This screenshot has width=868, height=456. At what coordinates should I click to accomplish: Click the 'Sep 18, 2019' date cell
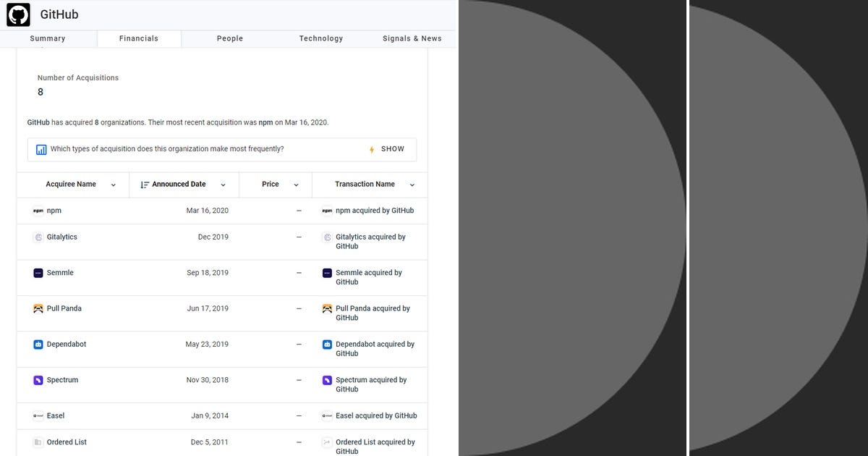(208, 273)
